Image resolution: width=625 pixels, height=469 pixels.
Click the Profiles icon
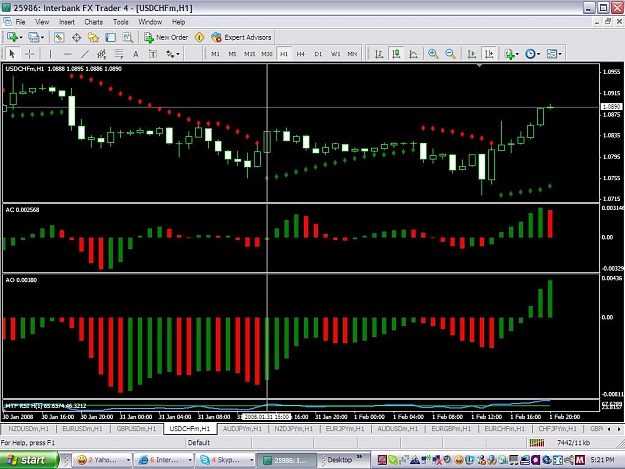pyautogui.click(x=33, y=37)
